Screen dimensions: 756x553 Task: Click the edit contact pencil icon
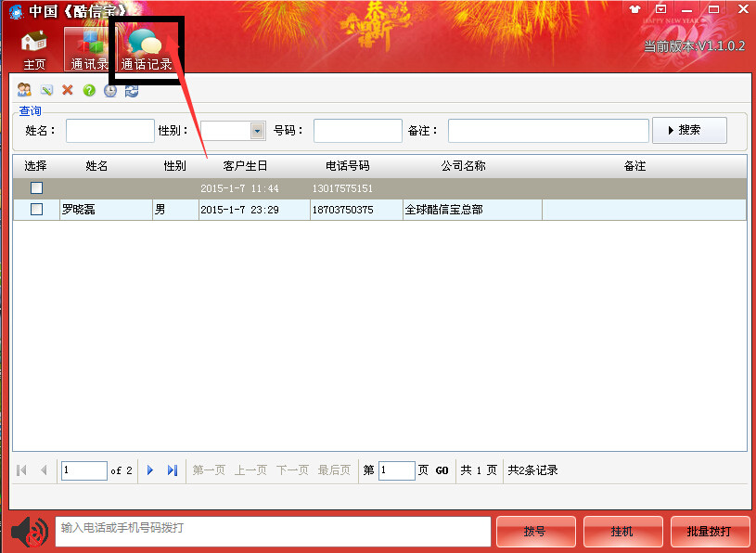(x=46, y=90)
